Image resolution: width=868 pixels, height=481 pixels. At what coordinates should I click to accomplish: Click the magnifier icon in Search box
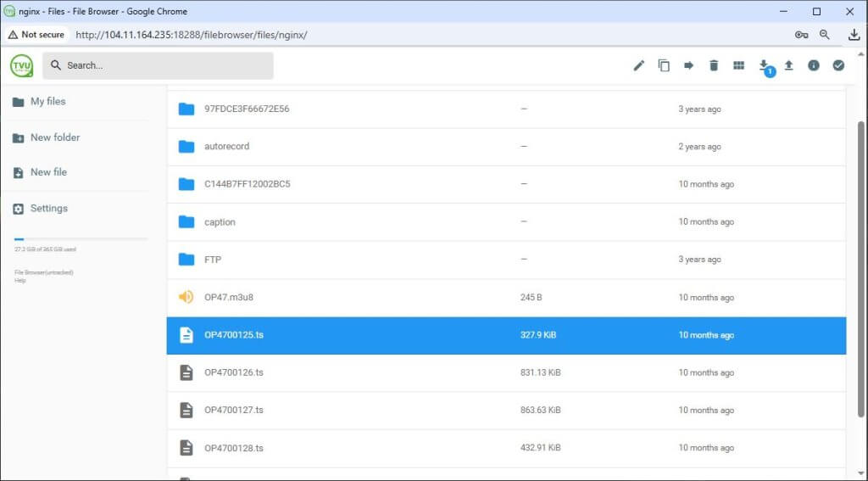pyautogui.click(x=55, y=65)
